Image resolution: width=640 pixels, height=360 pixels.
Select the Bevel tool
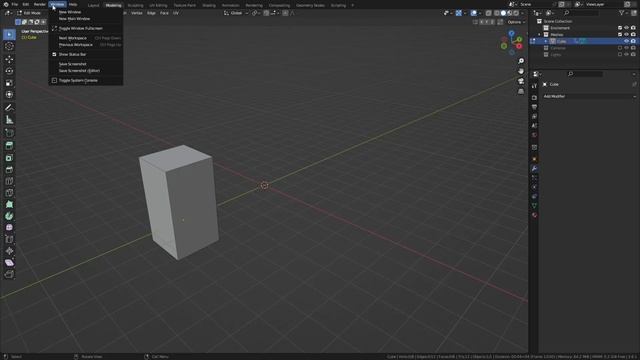pyautogui.click(x=9, y=169)
